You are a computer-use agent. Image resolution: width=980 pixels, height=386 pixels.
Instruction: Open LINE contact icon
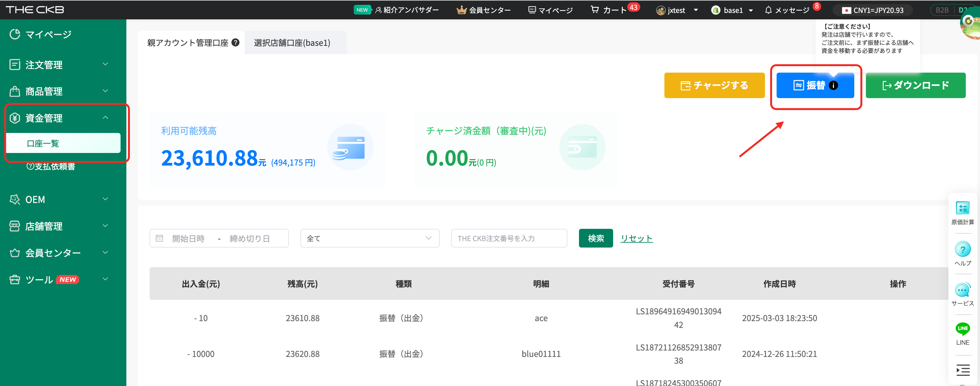(x=963, y=329)
